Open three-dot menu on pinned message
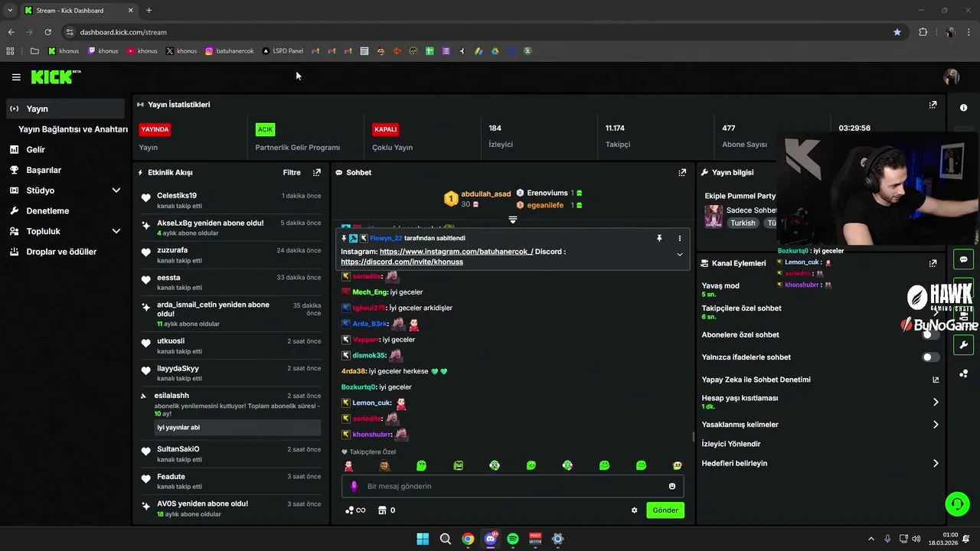 pyautogui.click(x=679, y=238)
